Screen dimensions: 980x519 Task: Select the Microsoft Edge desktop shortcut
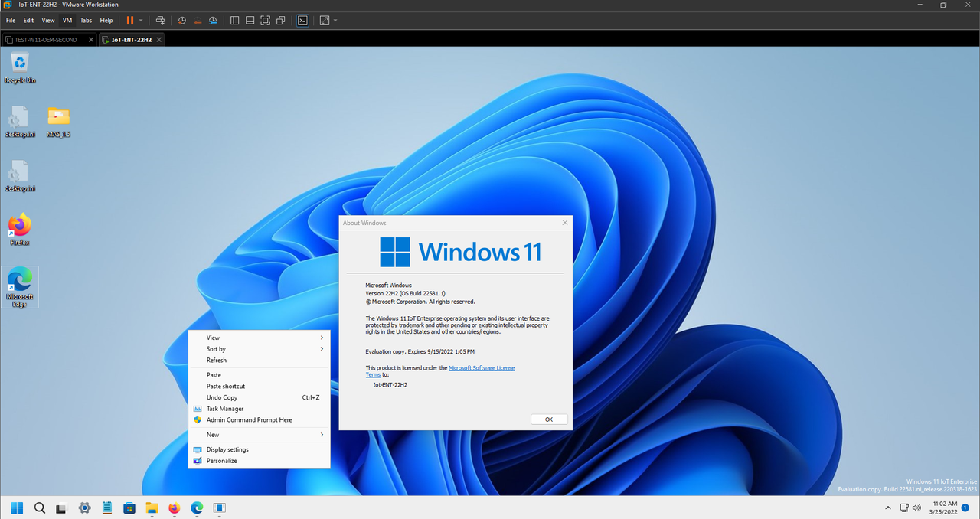point(20,288)
